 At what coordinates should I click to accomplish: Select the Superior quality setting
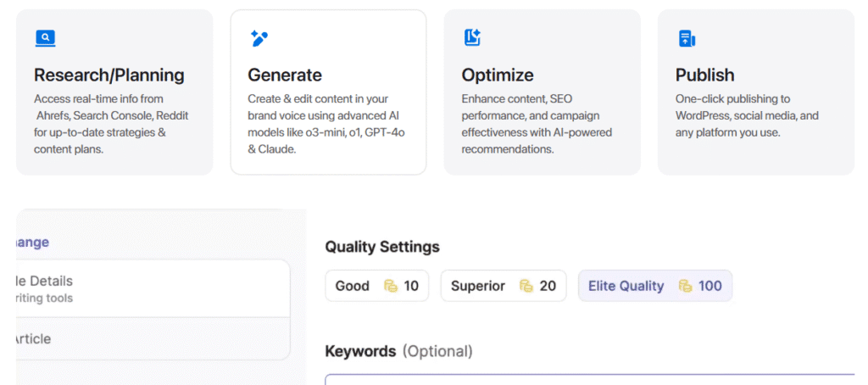pos(504,286)
